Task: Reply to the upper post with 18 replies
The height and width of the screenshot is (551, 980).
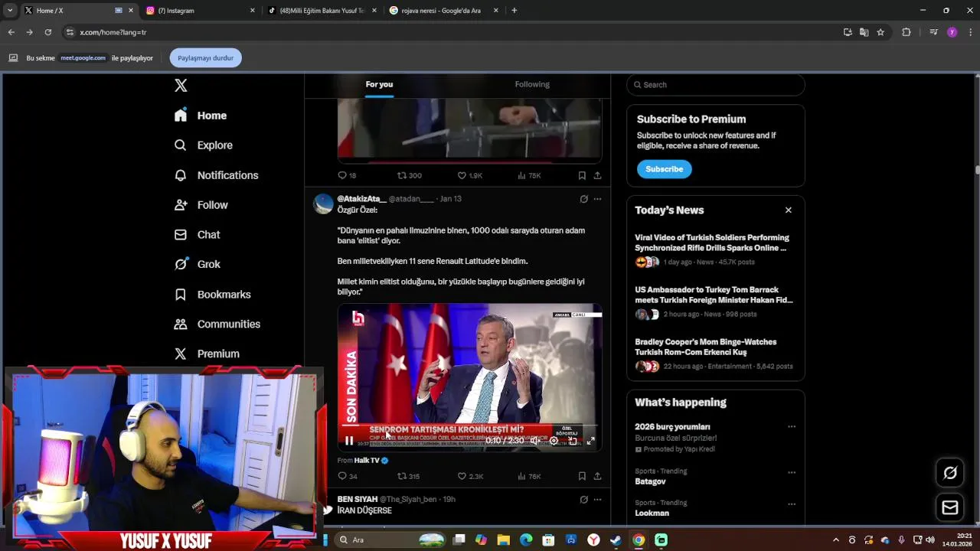Action: [347, 175]
